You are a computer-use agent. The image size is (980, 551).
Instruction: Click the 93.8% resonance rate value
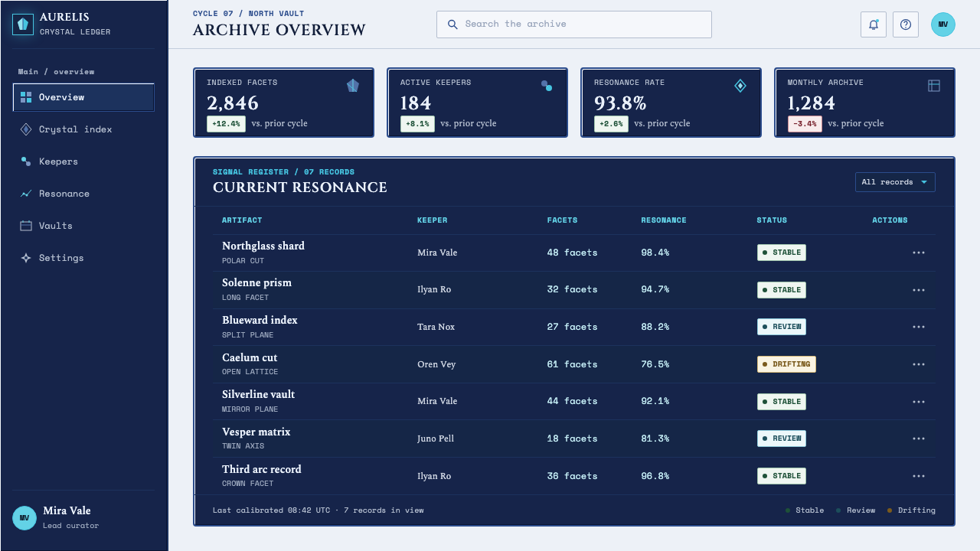click(x=620, y=103)
